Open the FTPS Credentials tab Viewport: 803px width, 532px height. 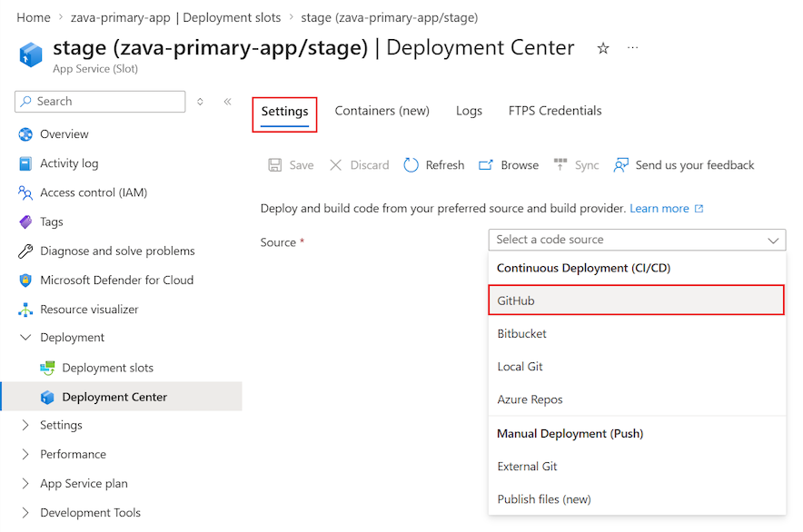coord(554,110)
